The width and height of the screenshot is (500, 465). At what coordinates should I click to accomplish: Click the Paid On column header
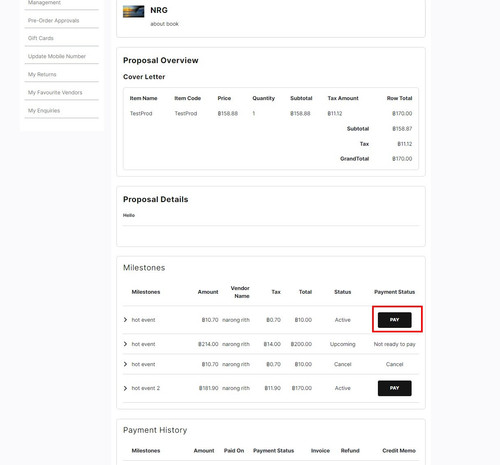pos(234,451)
